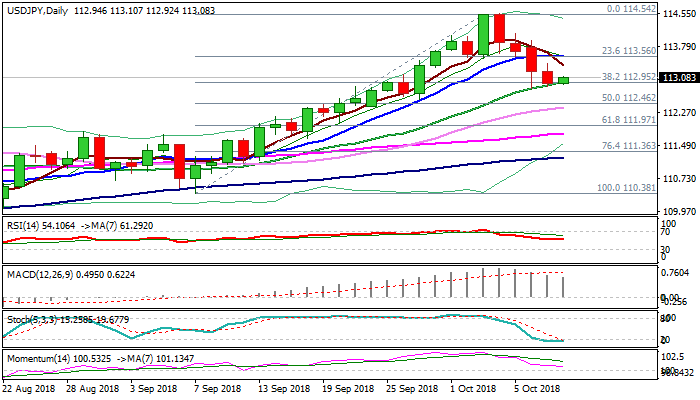The image size is (700, 400).
Task: Select the last green candle on the chart
Action: (x=564, y=80)
